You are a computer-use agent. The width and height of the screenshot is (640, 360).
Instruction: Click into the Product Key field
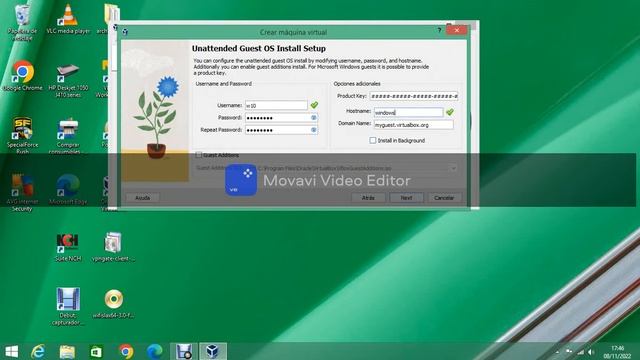point(414,96)
